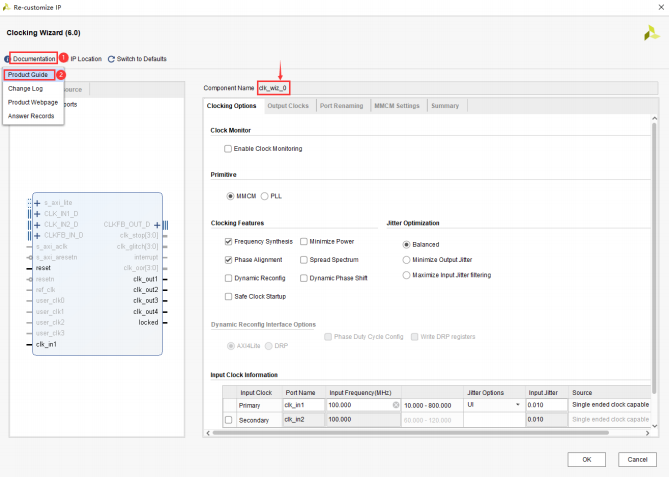The width and height of the screenshot is (670, 480).
Task: Click the horizontal scrollbar left arrow
Action: point(208,433)
